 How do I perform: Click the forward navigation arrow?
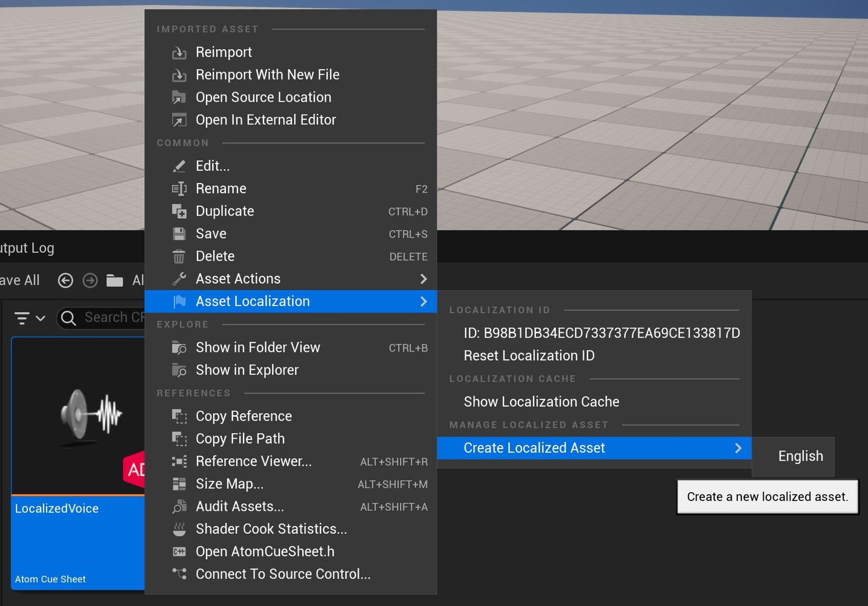pos(90,280)
